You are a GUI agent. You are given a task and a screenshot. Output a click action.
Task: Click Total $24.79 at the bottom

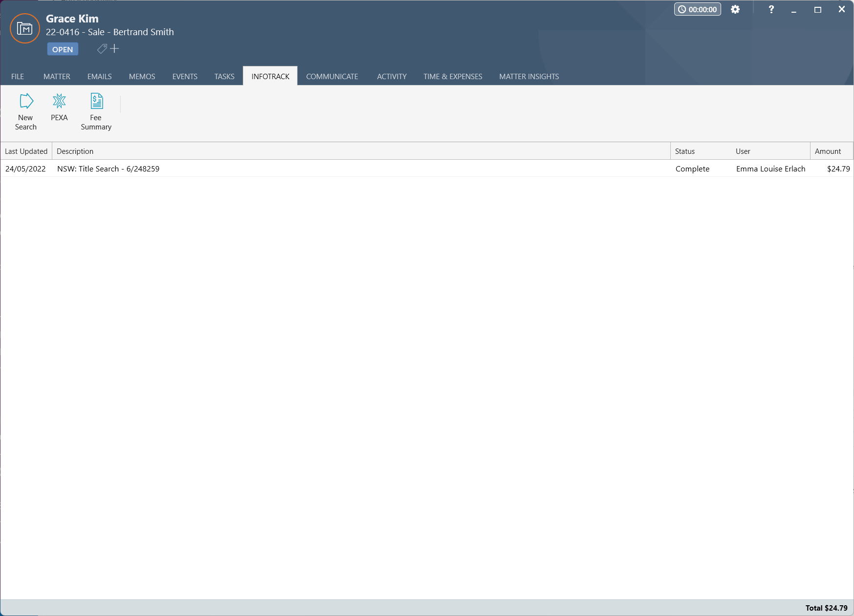pyautogui.click(x=826, y=608)
